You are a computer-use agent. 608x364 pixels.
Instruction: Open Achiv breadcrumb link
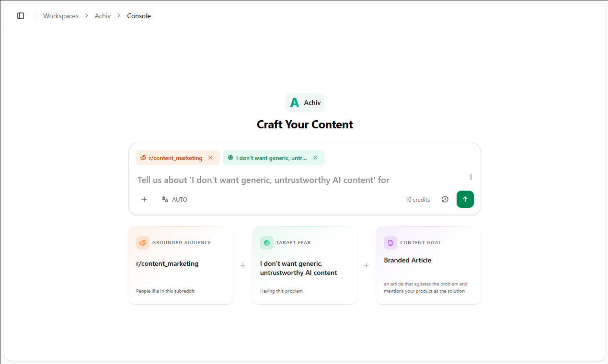[x=103, y=16]
